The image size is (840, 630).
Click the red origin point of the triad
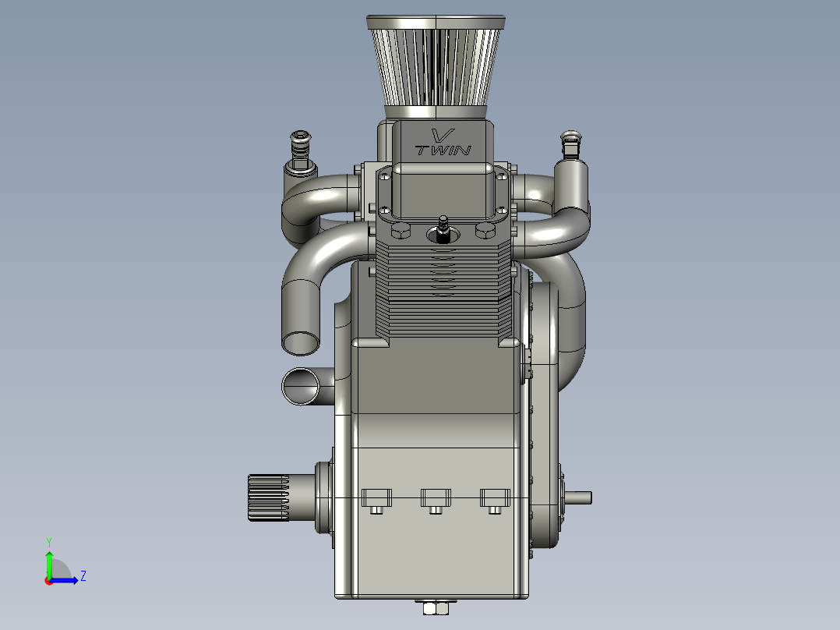tap(48, 581)
